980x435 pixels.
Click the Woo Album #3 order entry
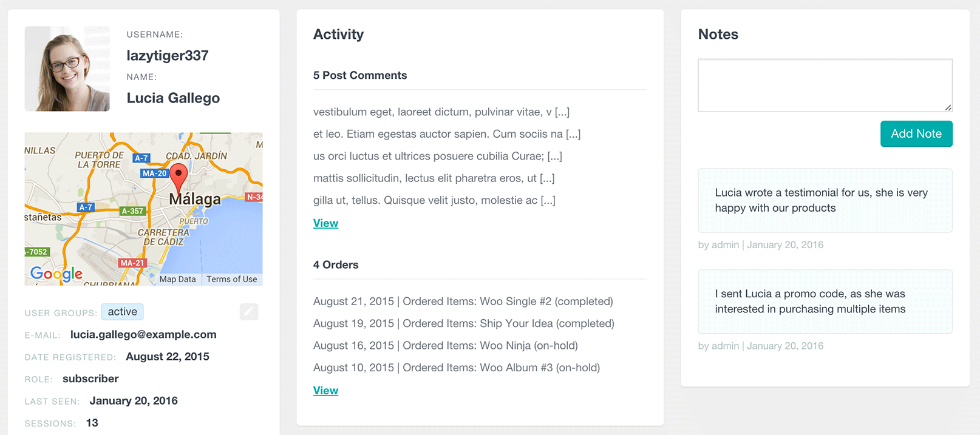tap(457, 368)
